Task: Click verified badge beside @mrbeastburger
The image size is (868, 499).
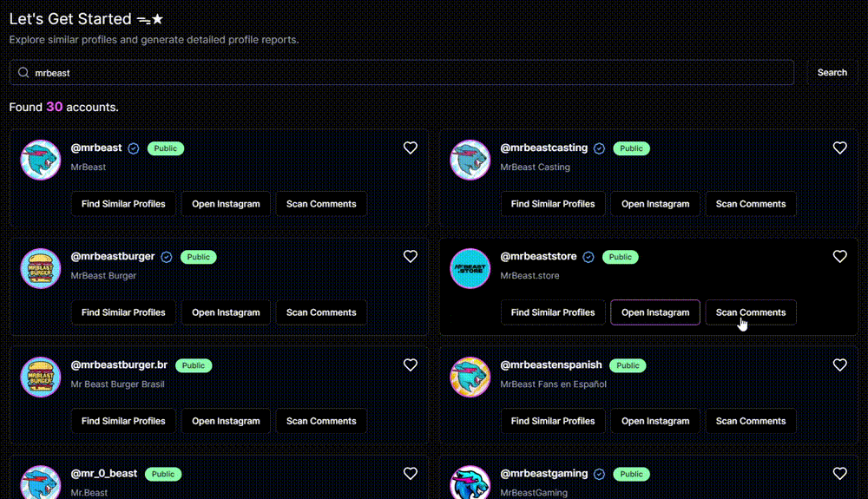Action: [x=166, y=257]
